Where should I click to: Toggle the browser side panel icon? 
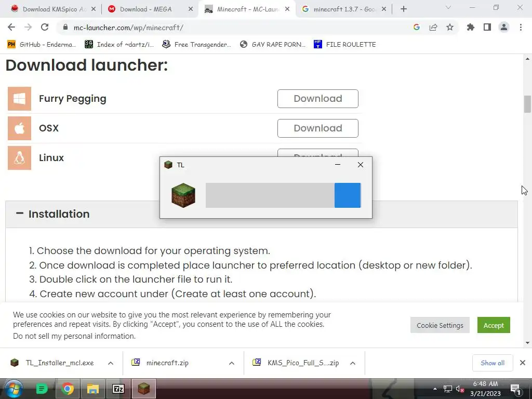(x=487, y=28)
